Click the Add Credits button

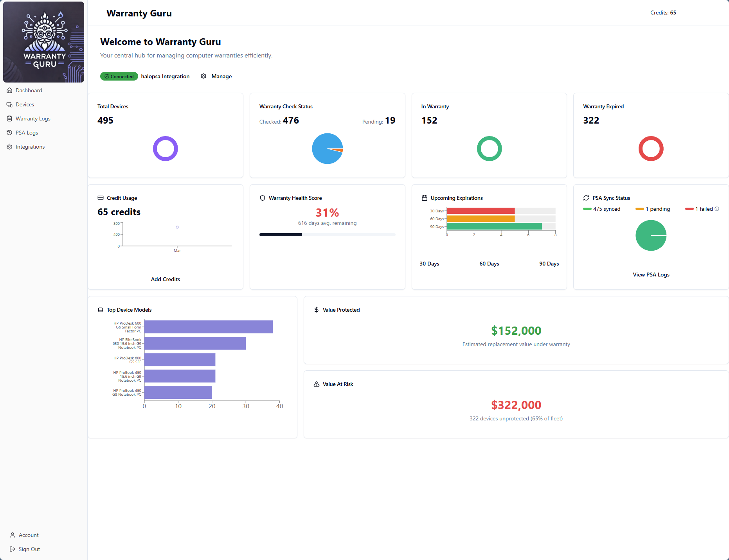[165, 279]
